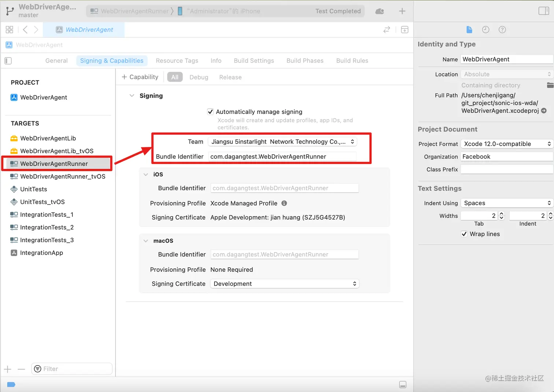Go back with the left chevron

pos(25,30)
